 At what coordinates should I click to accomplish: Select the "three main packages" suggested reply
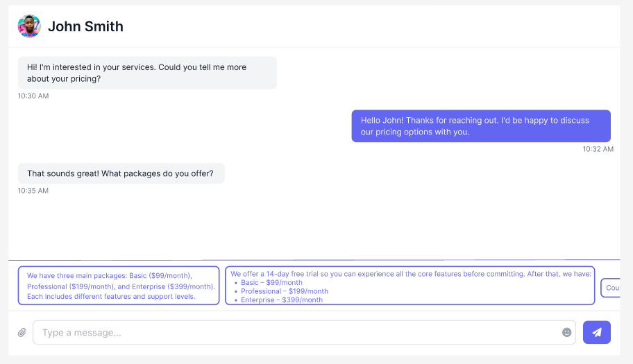(x=119, y=286)
